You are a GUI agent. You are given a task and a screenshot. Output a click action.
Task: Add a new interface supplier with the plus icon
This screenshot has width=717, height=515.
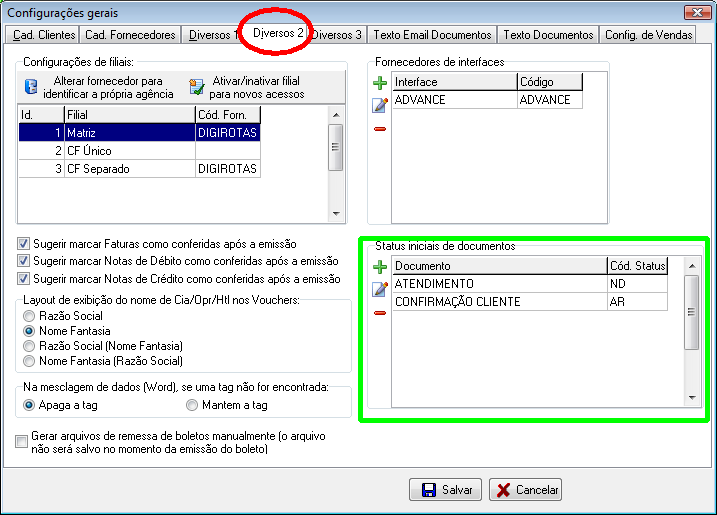[x=380, y=83]
